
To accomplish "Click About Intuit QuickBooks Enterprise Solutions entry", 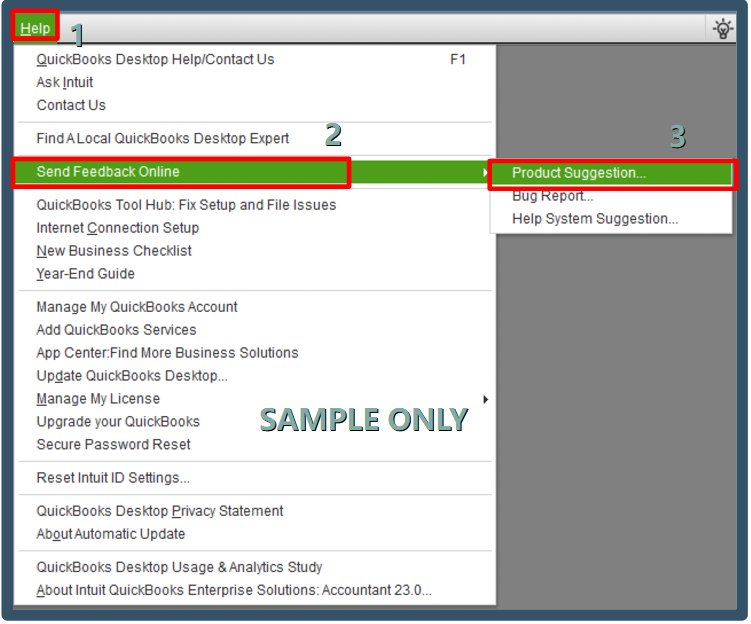I will (x=234, y=590).
